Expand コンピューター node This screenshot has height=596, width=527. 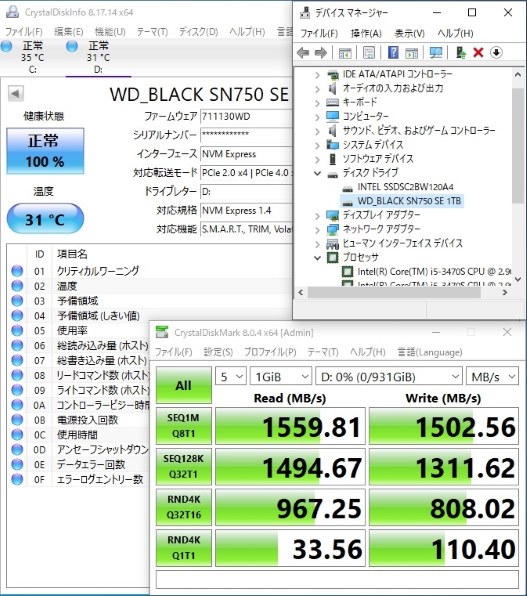(x=317, y=117)
